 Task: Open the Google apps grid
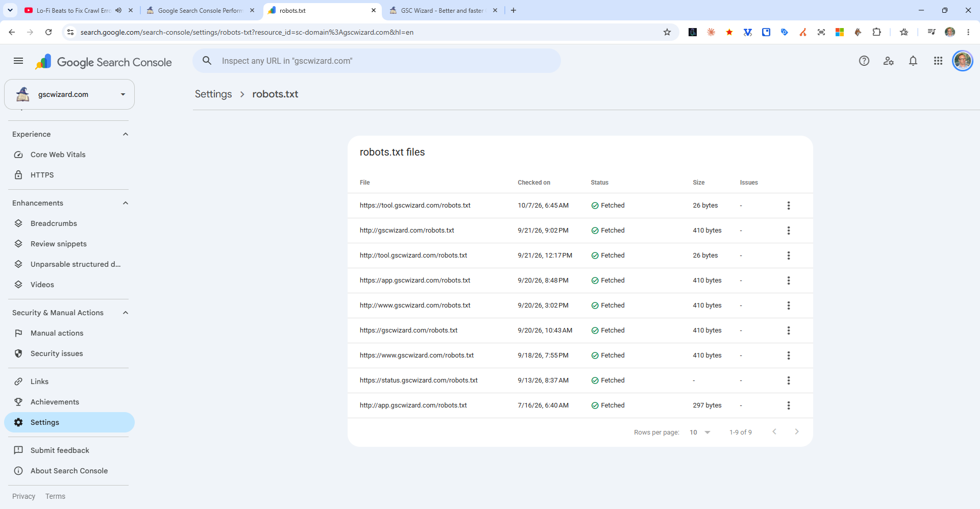[x=938, y=61]
